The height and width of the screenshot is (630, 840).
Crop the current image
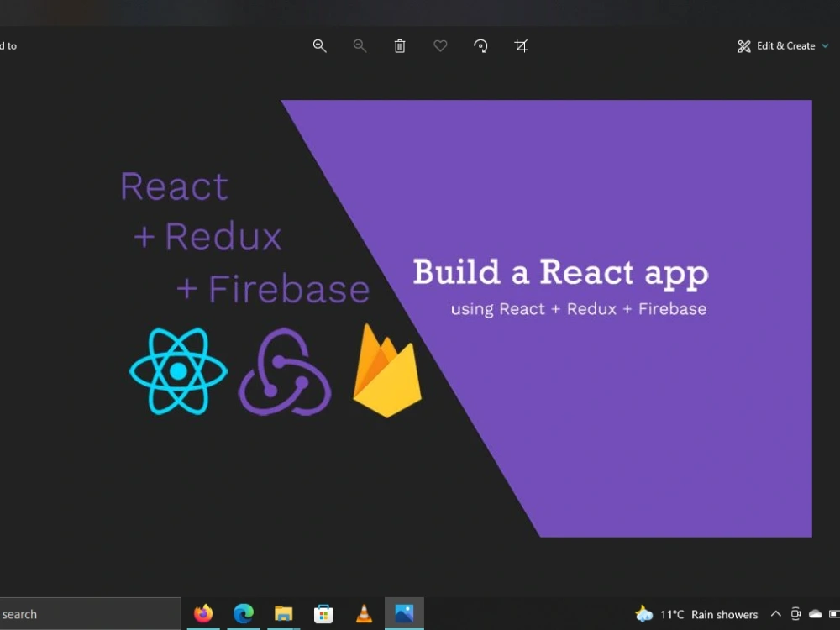(521, 46)
